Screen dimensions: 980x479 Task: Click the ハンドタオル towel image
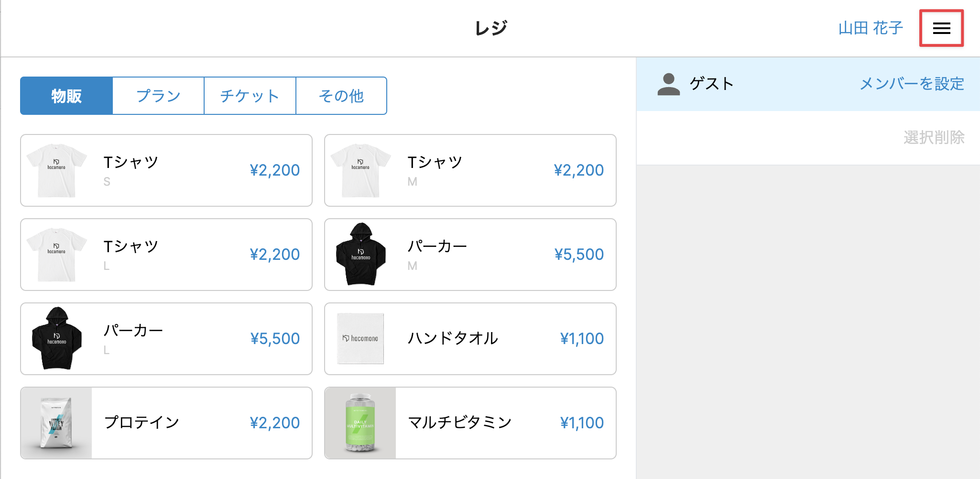[360, 339]
